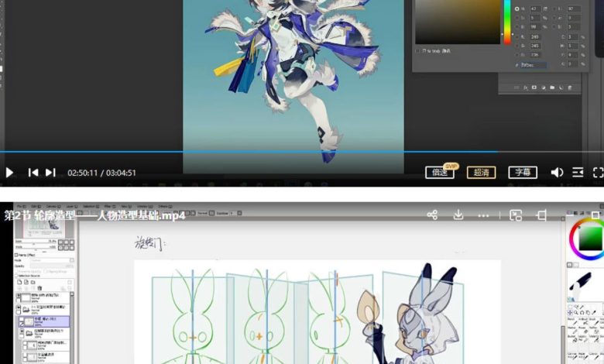Viewport: 604px width, 364px height.
Task: Download the second video
Action: pos(458,215)
